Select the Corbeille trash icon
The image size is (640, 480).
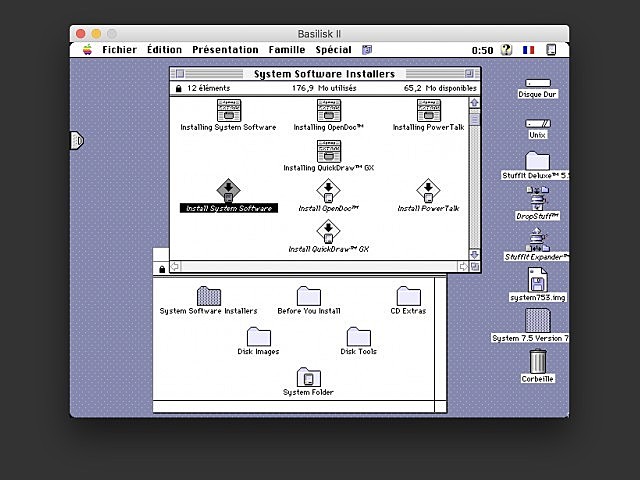coord(538,361)
